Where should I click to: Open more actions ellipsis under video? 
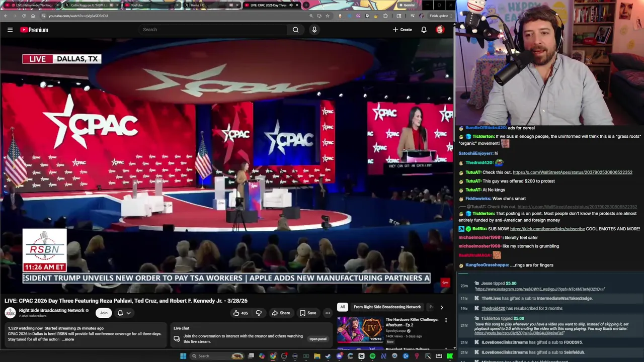328,313
